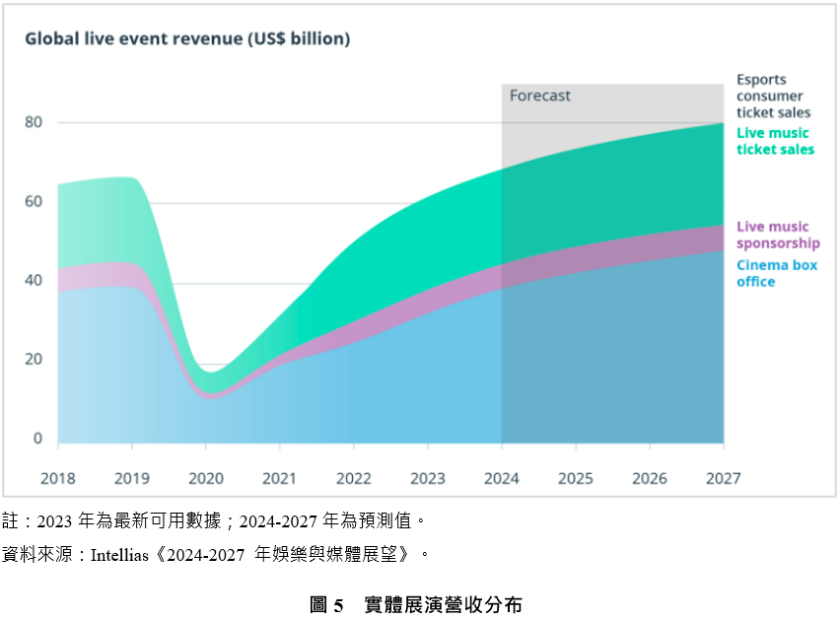Click the x-axis year 2020
Screen dimensions: 840x621
point(206,478)
